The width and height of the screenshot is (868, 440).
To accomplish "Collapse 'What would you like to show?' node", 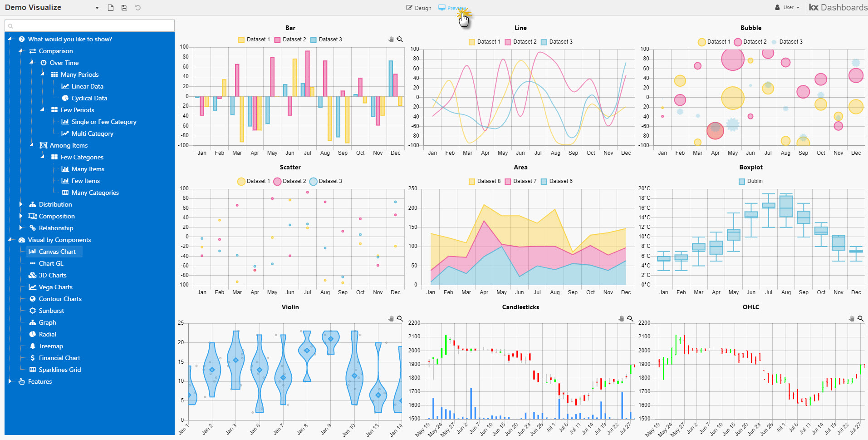I will point(10,39).
